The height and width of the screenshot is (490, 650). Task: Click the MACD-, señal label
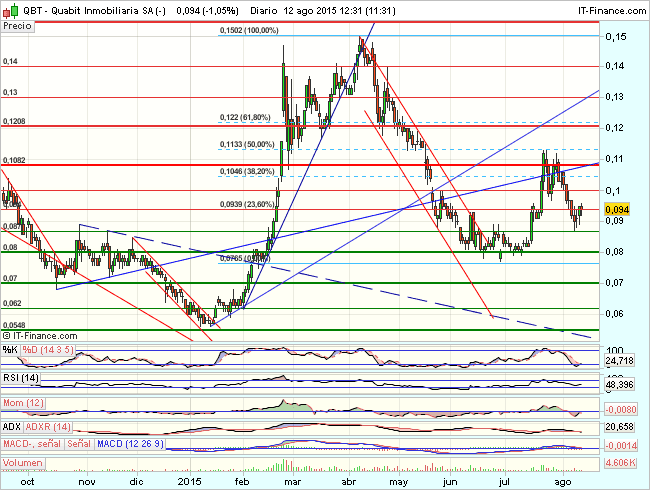[x=32, y=444]
